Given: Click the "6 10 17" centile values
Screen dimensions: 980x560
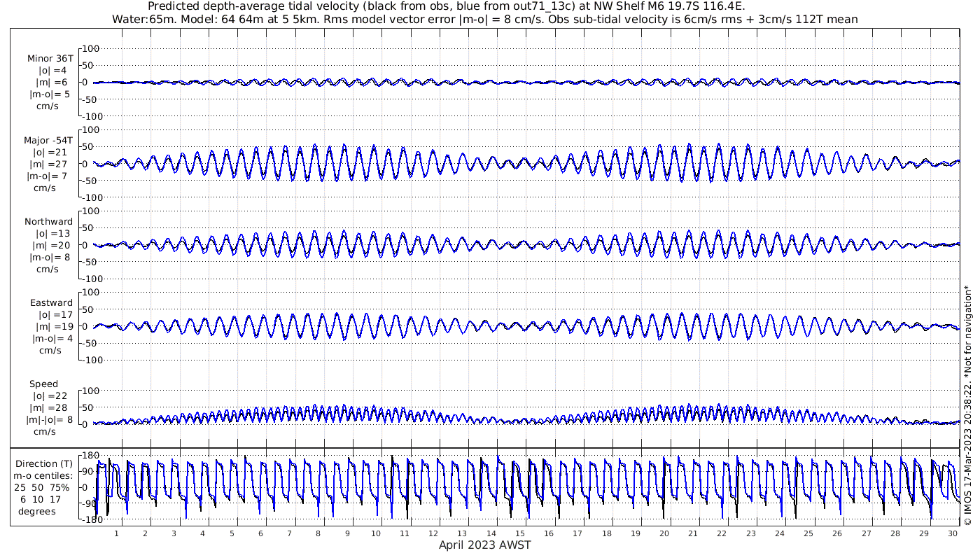Looking at the screenshot, I should [x=41, y=499].
